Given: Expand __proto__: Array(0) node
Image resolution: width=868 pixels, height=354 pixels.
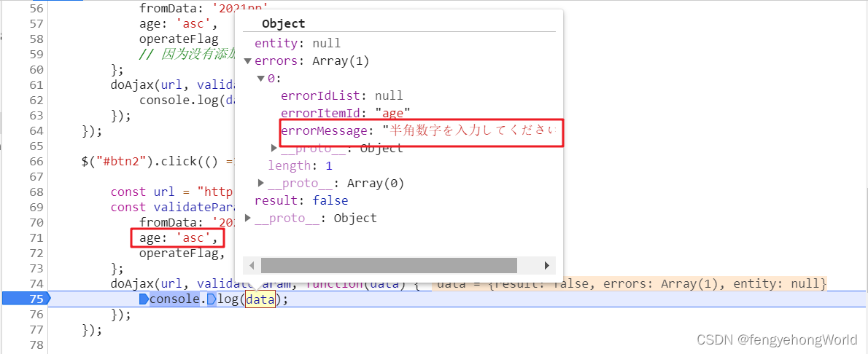Looking at the screenshot, I should tap(261, 183).
